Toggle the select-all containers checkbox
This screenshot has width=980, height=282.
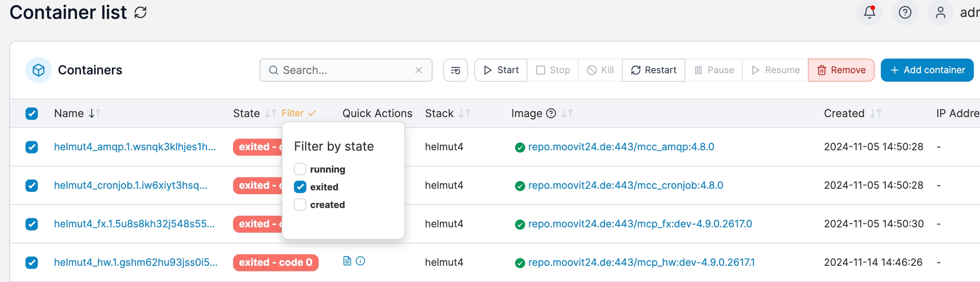[31, 114]
